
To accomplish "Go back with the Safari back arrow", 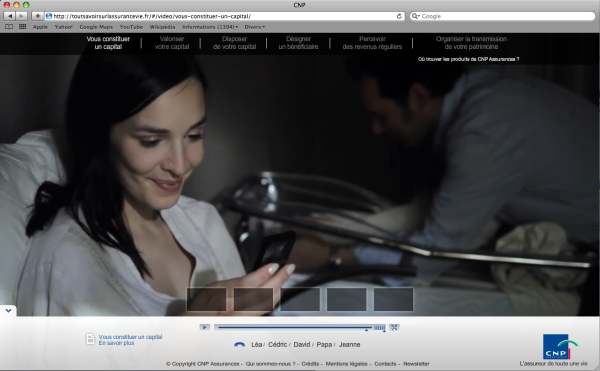I will pos(10,16).
